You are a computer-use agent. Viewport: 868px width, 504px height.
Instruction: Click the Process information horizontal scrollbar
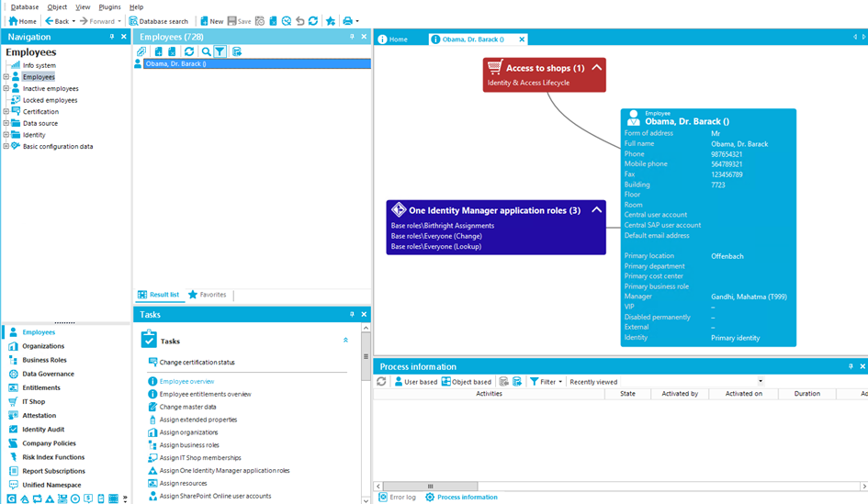pos(432,487)
